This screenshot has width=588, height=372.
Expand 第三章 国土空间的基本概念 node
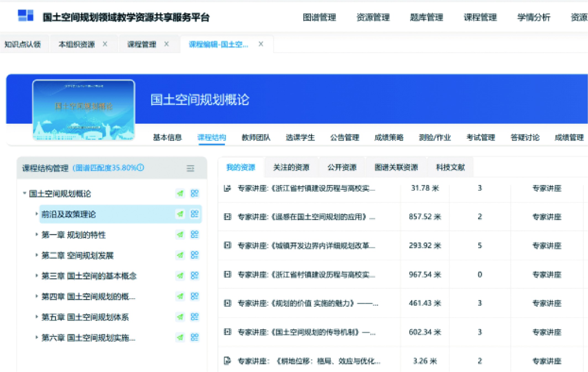[36, 275]
